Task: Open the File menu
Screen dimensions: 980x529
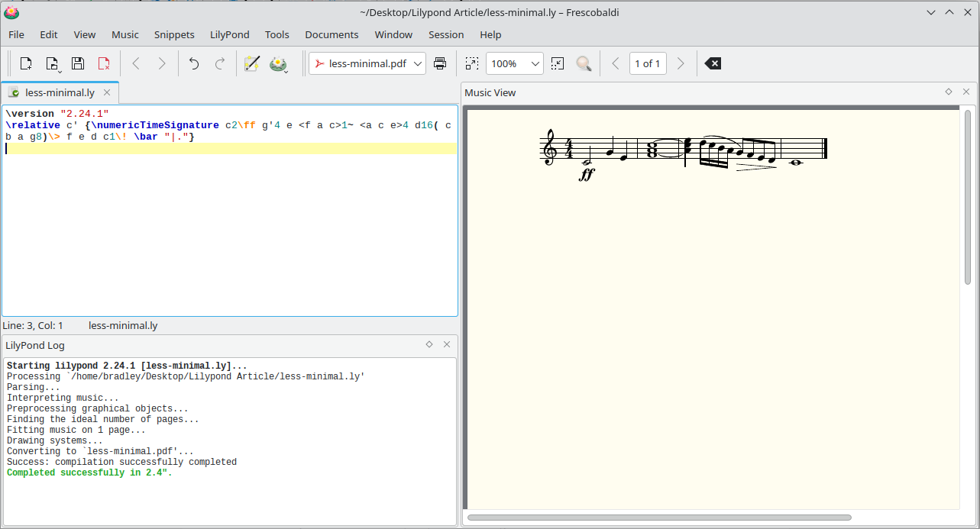Action: tap(16, 34)
